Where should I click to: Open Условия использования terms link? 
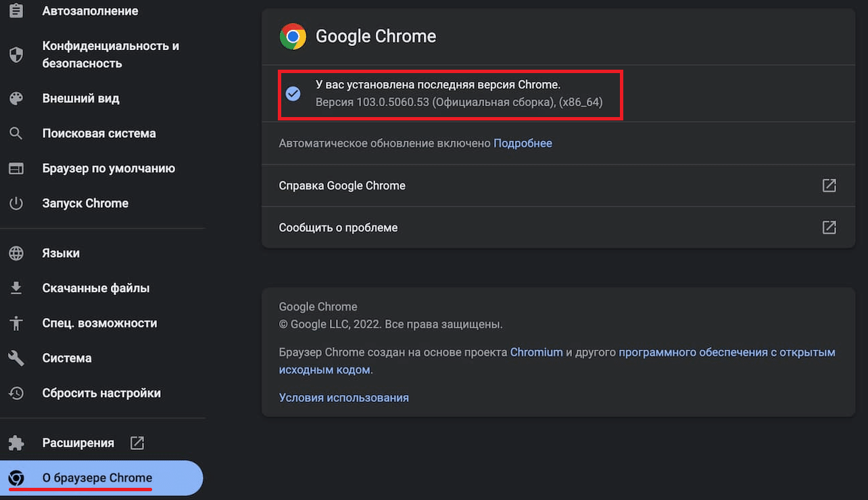(343, 397)
